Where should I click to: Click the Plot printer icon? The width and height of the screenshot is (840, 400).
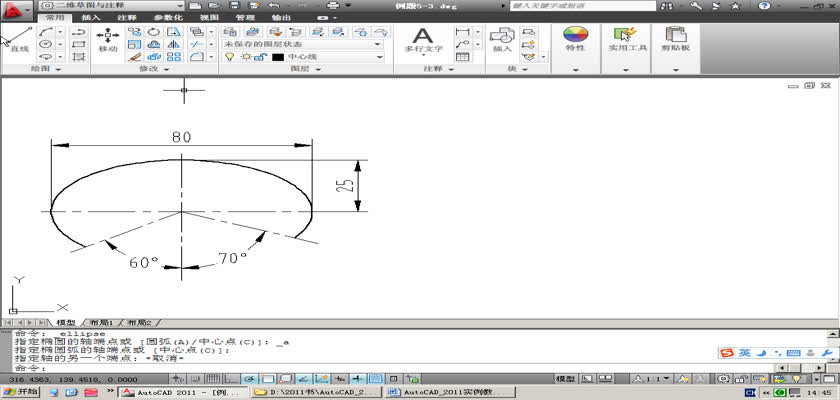pos(333,5)
